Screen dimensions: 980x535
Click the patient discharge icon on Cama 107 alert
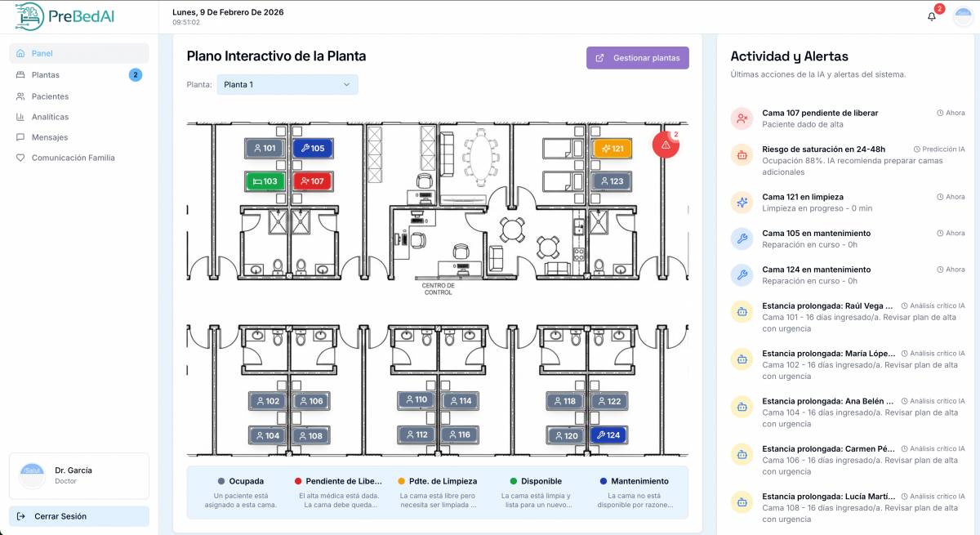[742, 118]
